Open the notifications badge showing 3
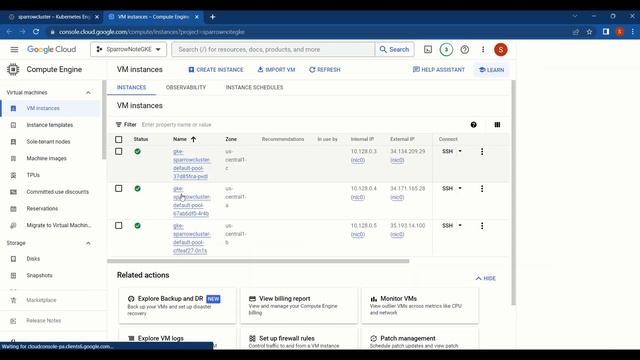The height and width of the screenshot is (360, 640). point(446,49)
